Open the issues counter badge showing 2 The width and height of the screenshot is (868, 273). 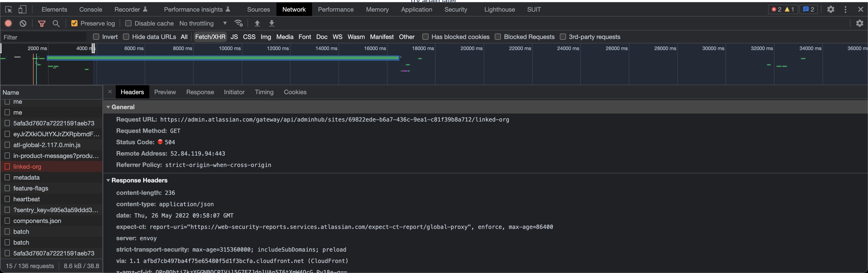pyautogui.click(x=809, y=10)
